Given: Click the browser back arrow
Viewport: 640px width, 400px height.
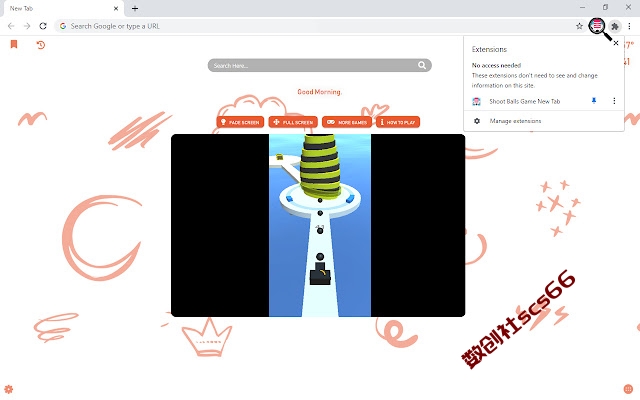Looking at the screenshot, I should 11,26.
